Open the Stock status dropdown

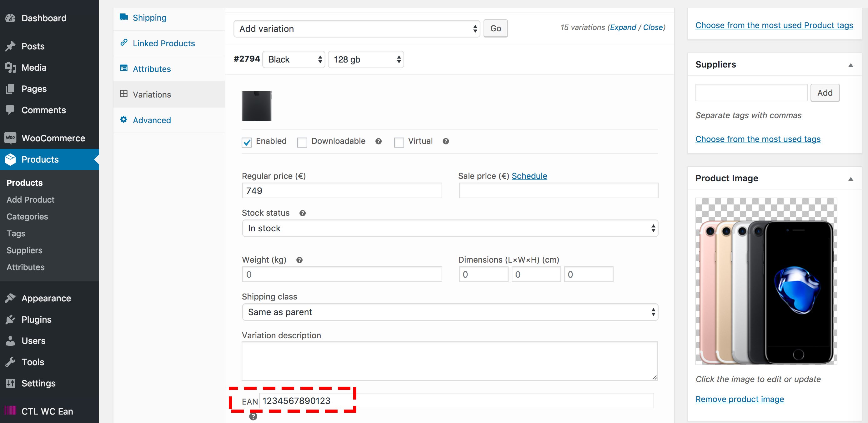pos(450,228)
